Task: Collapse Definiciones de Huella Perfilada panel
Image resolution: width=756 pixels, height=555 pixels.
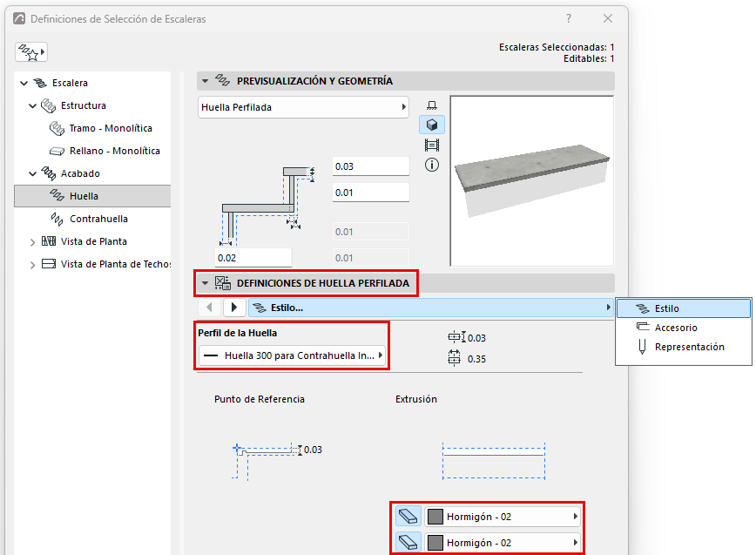Action: (206, 283)
